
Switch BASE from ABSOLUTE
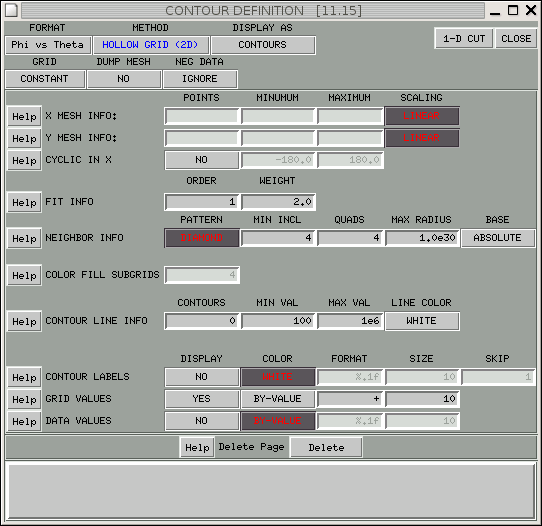[x=498, y=238]
